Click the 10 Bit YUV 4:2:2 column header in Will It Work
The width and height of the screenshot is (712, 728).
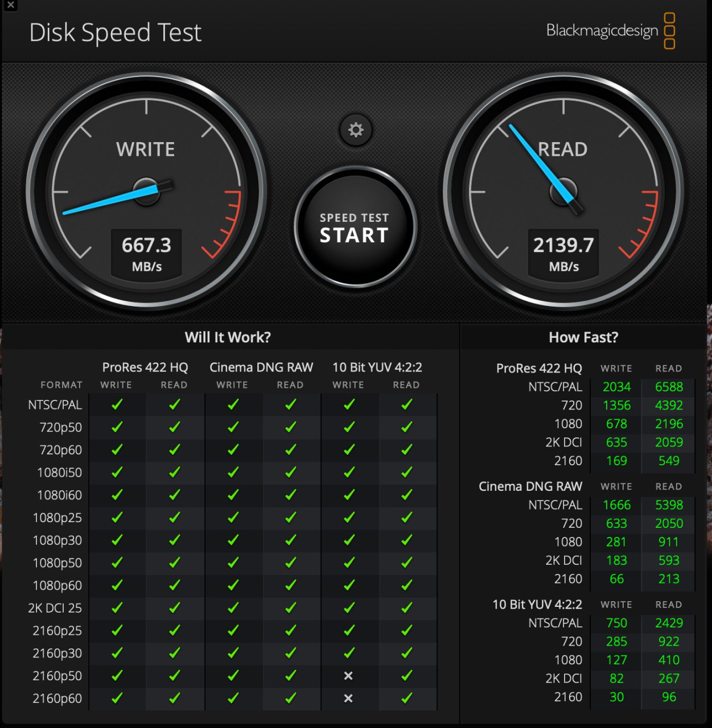[x=377, y=367]
